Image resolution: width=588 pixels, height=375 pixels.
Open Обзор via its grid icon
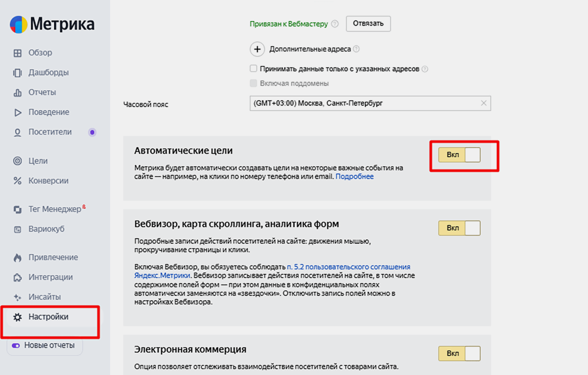pos(18,53)
